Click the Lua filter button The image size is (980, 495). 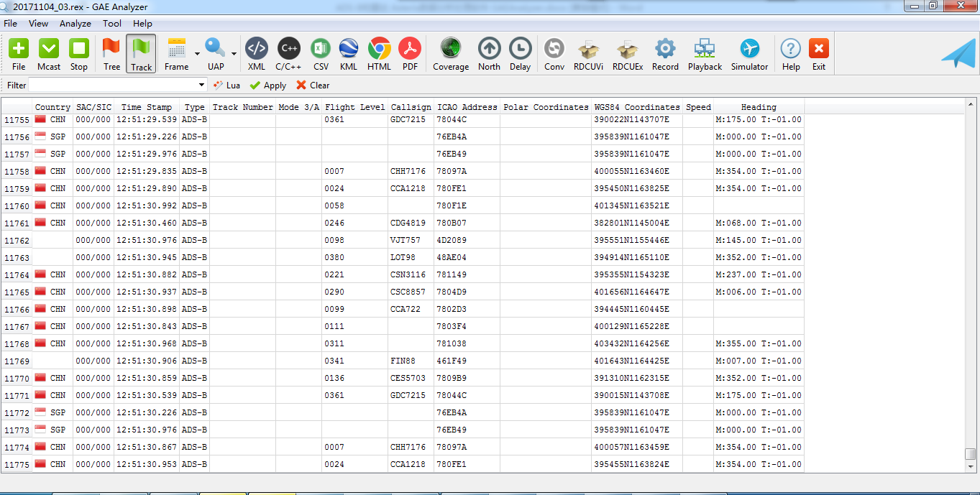click(x=227, y=85)
